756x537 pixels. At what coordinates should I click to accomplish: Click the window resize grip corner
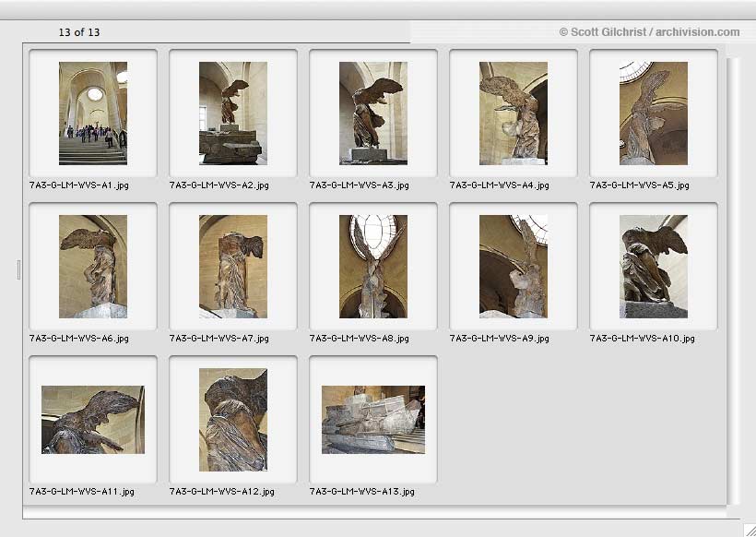point(750,531)
